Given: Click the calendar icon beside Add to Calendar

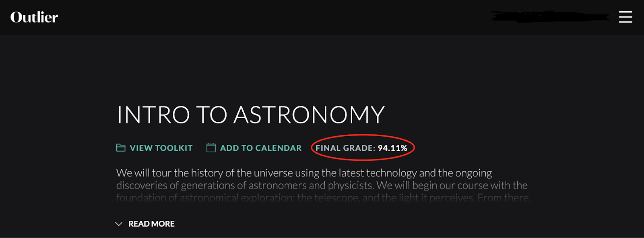Looking at the screenshot, I should point(211,148).
